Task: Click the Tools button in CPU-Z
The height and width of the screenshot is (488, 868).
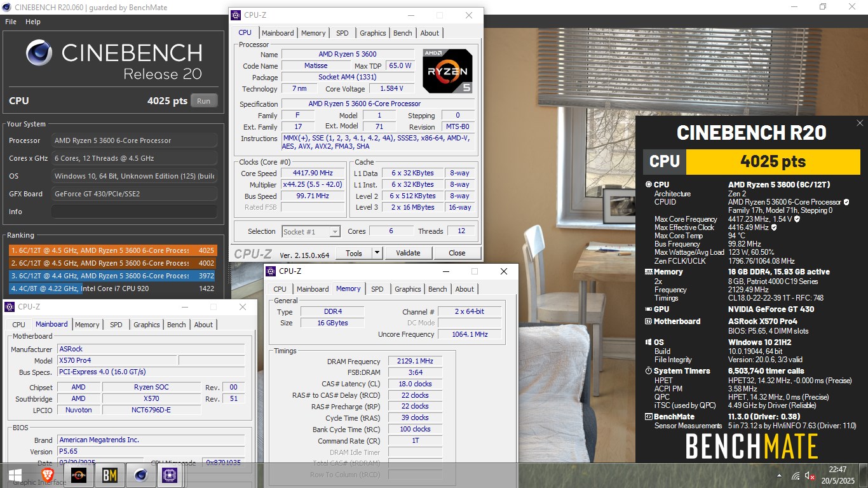Action: tap(354, 253)
